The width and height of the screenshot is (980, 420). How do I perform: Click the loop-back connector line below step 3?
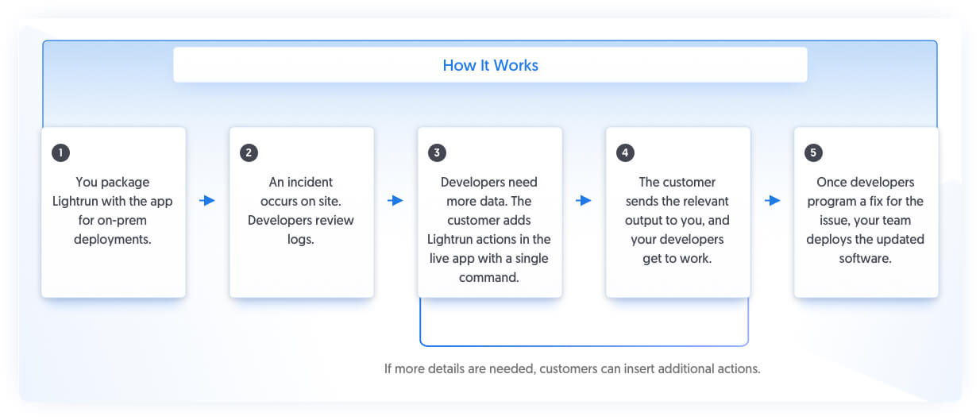584,346
